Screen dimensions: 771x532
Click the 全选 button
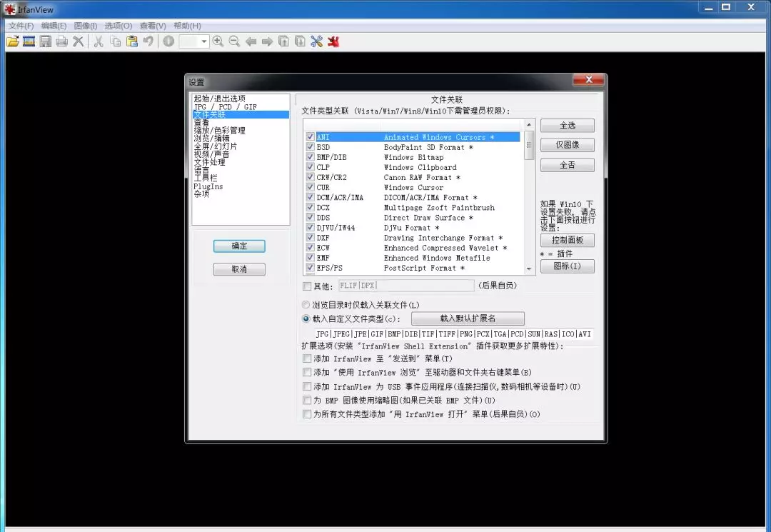(568, 126)
